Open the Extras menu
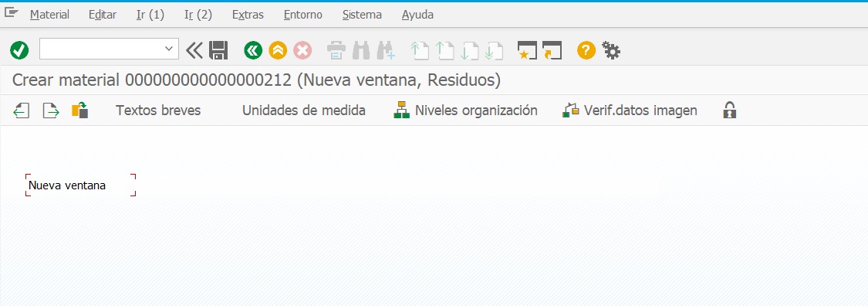 pos(248,15)
